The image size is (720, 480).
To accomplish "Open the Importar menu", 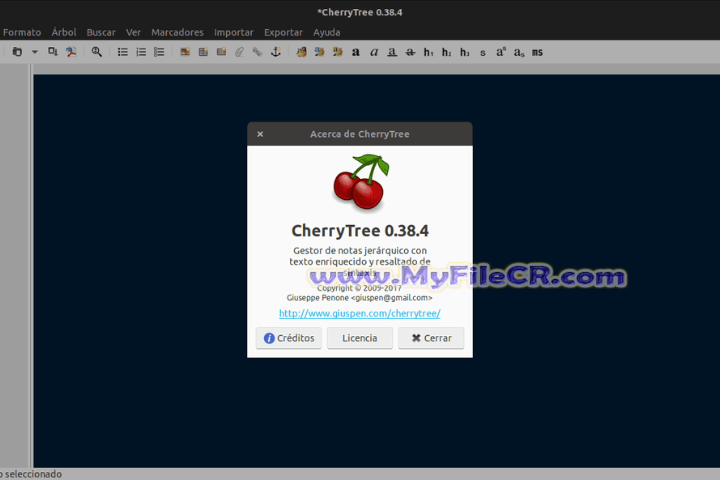I will tap(234, 32).
